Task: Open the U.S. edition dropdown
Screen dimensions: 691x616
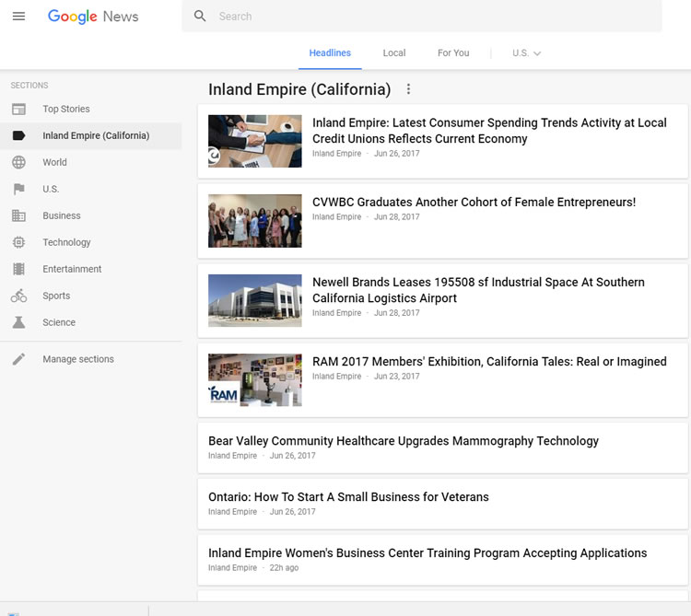Action: [526, 53]
